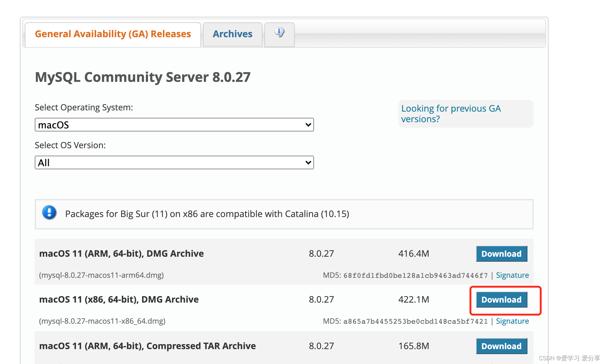Click macOS 11 (ARM, 64-bit), DMG Archive title
Image resolution: width=605 pixels, height=364 pixels.
pos(121,254)
